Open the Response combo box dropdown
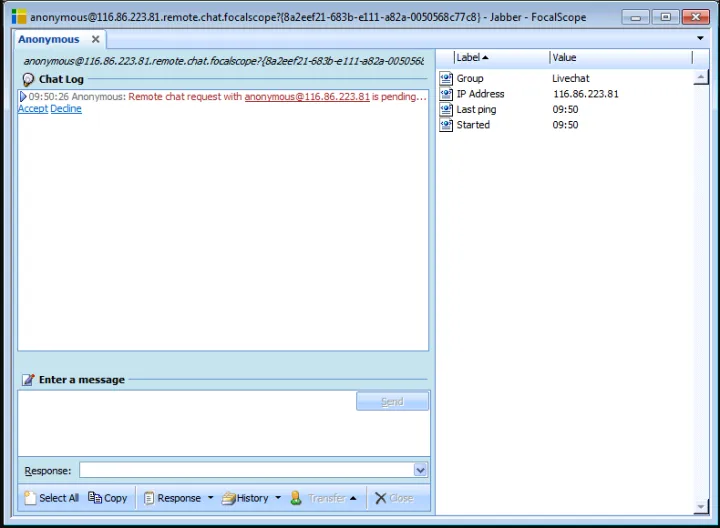Viewport: 720px width, 528px height. click(x=420, y=470)
